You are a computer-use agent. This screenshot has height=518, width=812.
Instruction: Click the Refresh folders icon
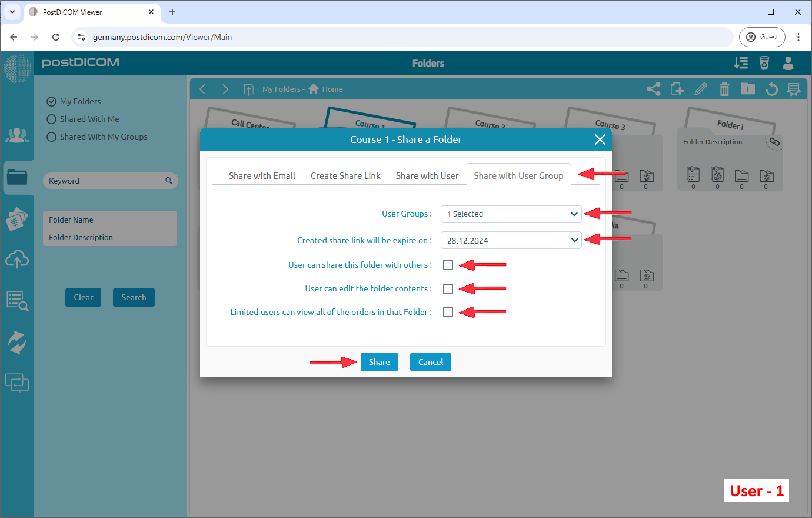(x=771, y=89)
